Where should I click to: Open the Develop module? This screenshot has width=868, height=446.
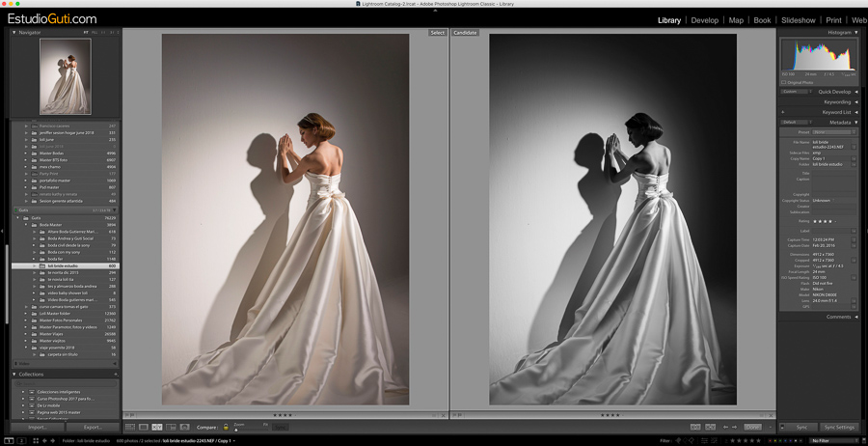tap(704, 19)
